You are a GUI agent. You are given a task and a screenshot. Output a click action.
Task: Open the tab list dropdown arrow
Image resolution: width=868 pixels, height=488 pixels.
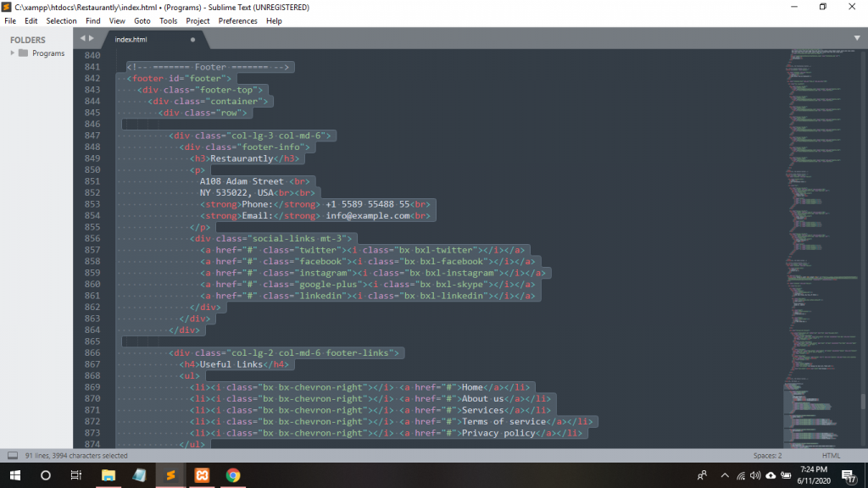pyautogui.click(x=857, y=38)
